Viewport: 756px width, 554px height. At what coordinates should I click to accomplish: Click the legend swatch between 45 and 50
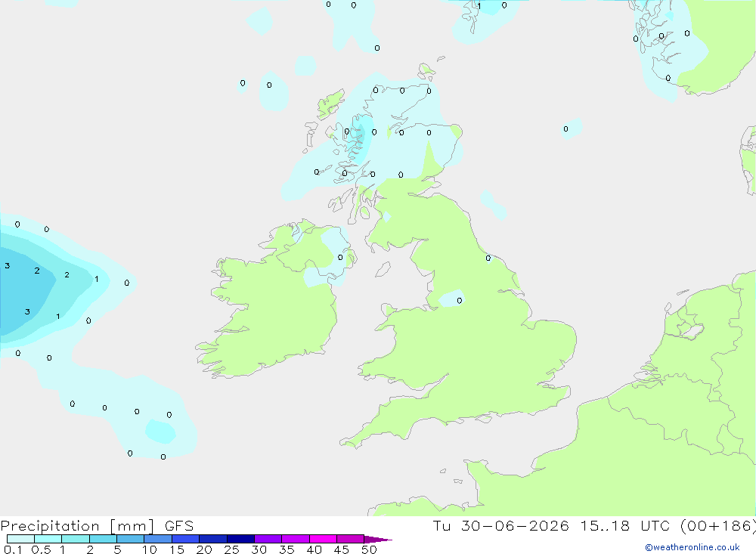tap(351, 539)
